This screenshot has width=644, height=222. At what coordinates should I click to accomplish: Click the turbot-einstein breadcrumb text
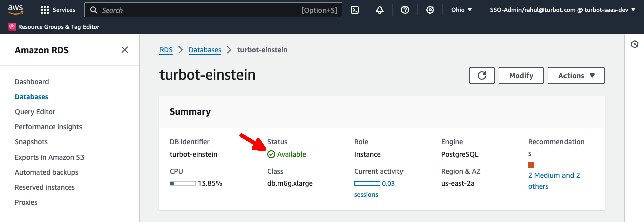coord(262,50)
